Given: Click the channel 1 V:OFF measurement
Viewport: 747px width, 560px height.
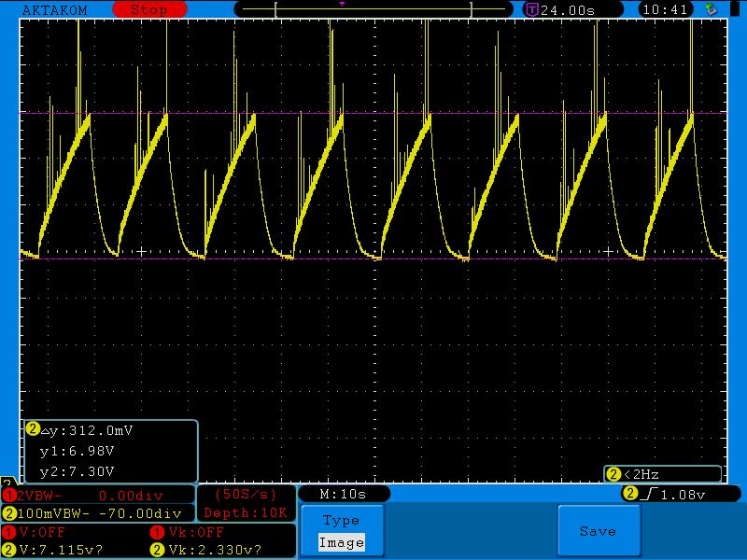Looking at the screenshot, I should pyautogui.click(x=42, y=532).
